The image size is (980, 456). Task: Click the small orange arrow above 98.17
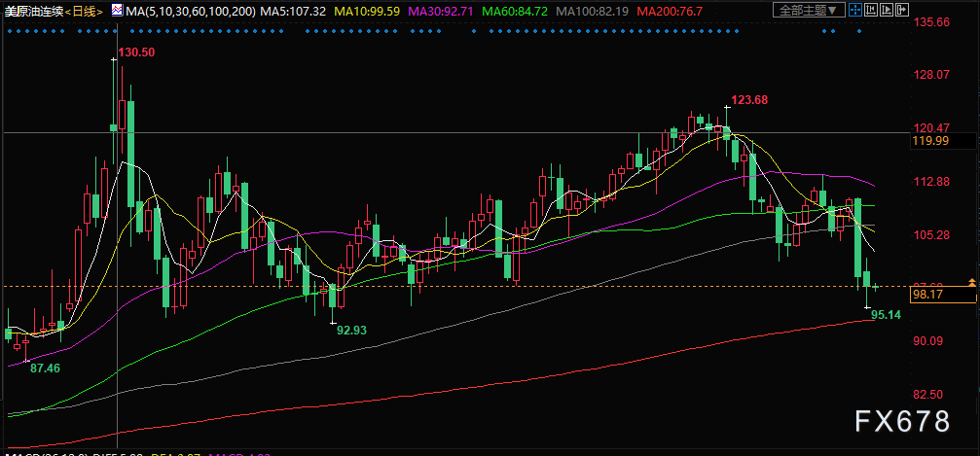pos(971,283)
